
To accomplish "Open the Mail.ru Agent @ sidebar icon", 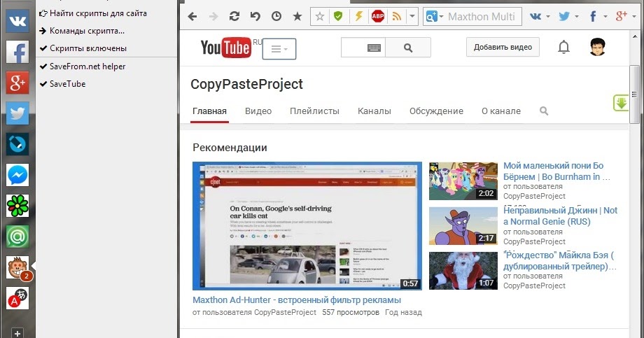I will coord(17,237).
